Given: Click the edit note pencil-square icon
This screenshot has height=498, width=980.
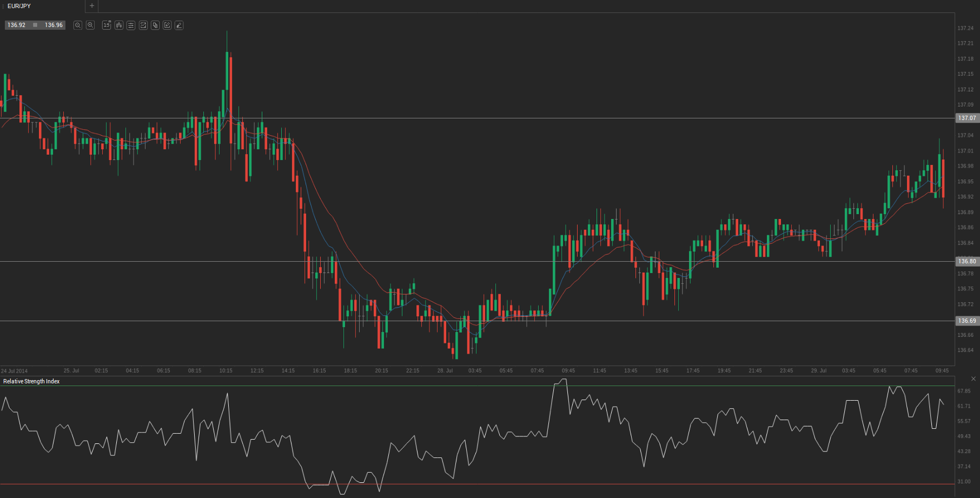Looking at the screenshot, I should 167,25.
